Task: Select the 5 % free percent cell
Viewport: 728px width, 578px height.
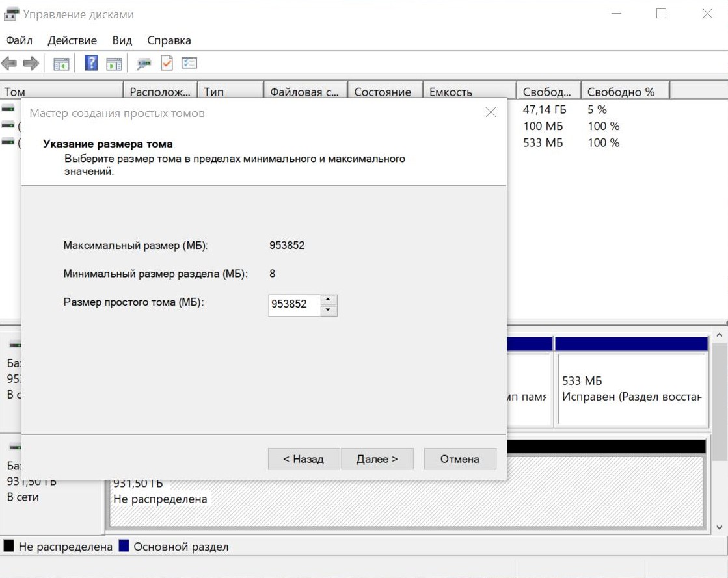Action: coord(597,109)
